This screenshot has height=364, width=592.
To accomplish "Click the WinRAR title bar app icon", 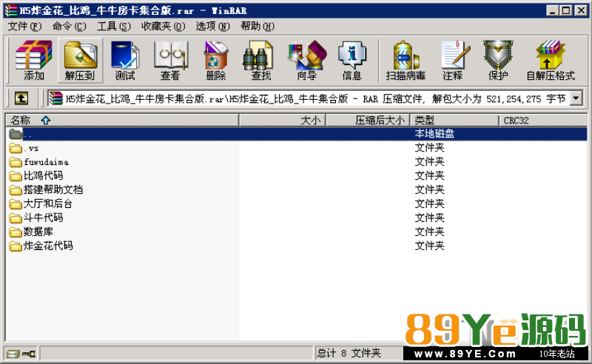I will pos(11,10).
